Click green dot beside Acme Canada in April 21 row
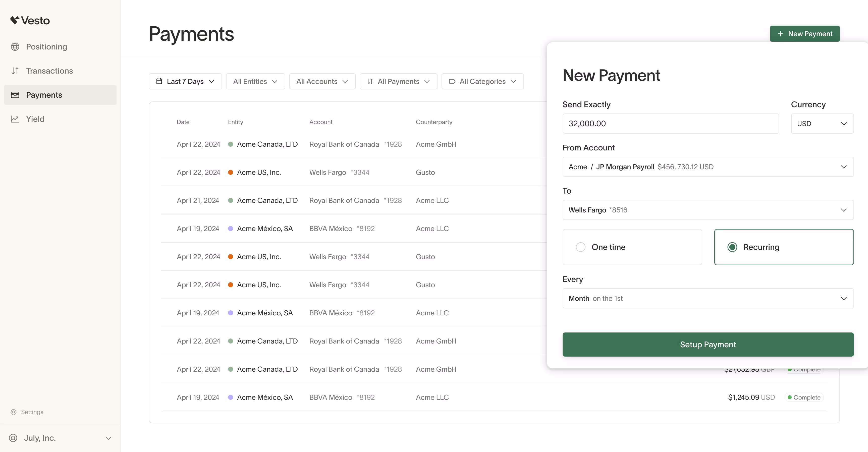 (x=231, y=200)
